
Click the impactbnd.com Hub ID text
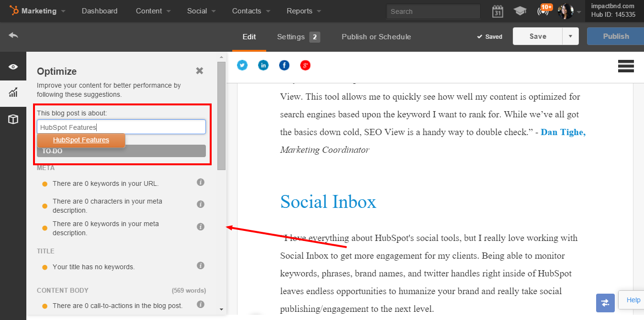click(x=614, y=11)
